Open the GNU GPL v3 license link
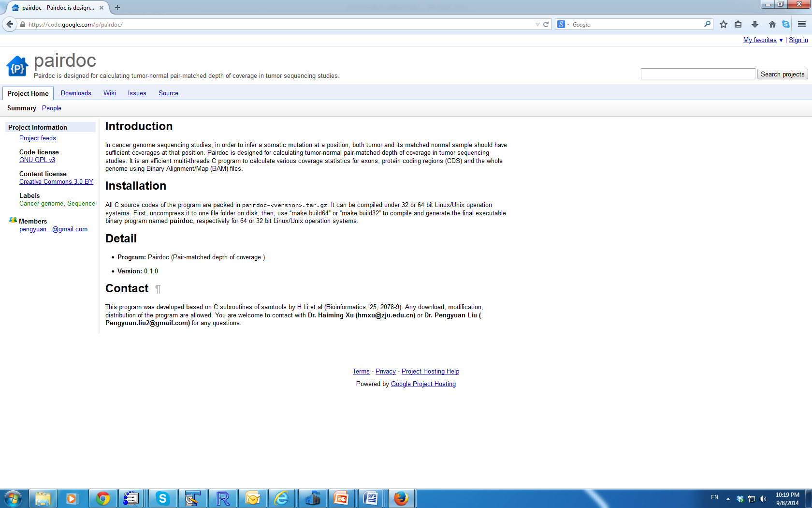Image resolution: width=812 pixels, height=508 pixels. coord(37,160)
